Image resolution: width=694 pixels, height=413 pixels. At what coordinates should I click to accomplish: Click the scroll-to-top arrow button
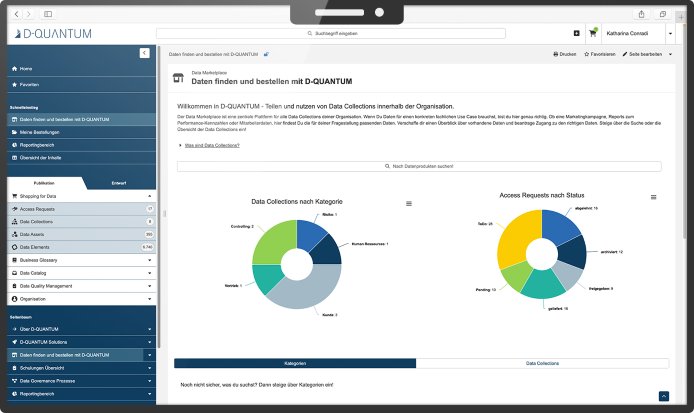pyautogui.click(x=663, y=397)
